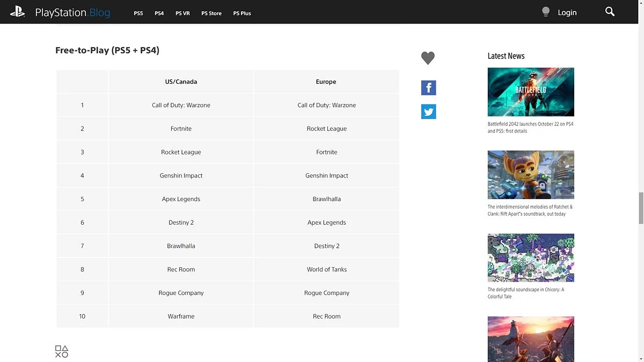Click rank number 1 in the table
The image size is (644, 362).
82,105
